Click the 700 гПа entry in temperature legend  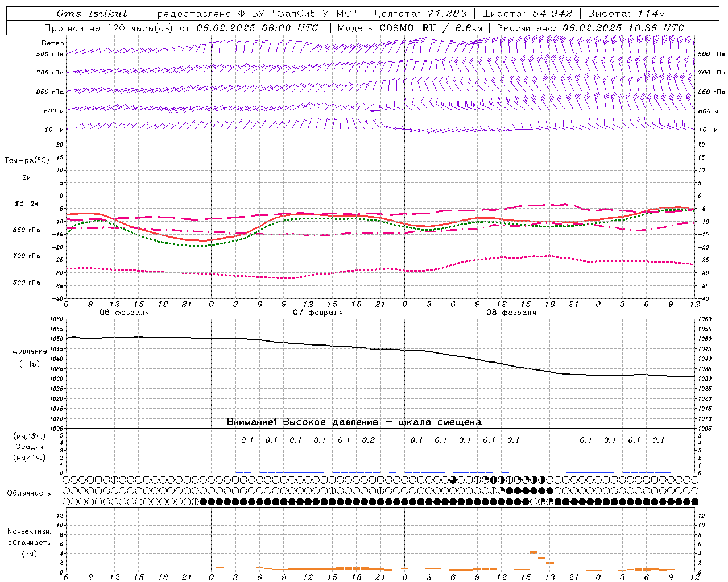coord(27,256)
